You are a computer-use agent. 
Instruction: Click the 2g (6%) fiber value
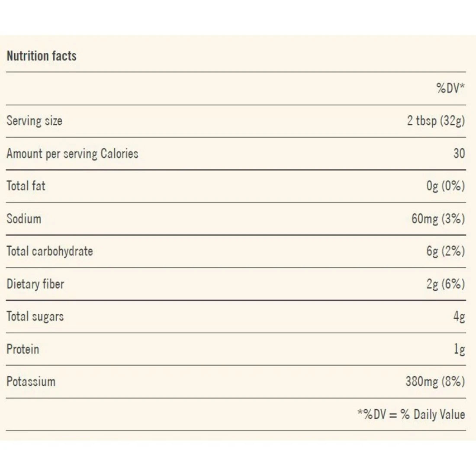(445, 284)
